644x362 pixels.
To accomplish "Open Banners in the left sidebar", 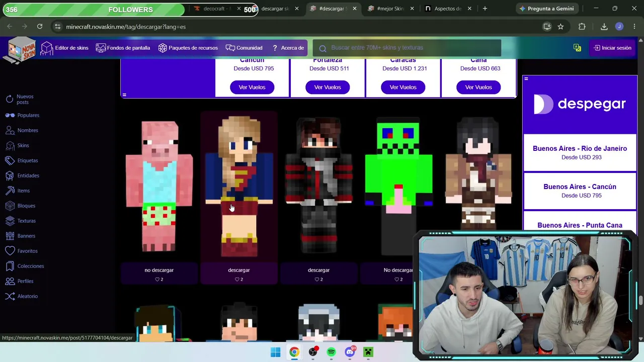I will [20, 236].
